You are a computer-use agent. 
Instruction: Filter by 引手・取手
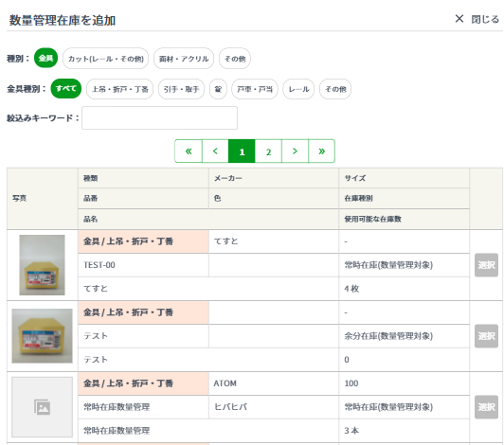click(x=181, y=89)
